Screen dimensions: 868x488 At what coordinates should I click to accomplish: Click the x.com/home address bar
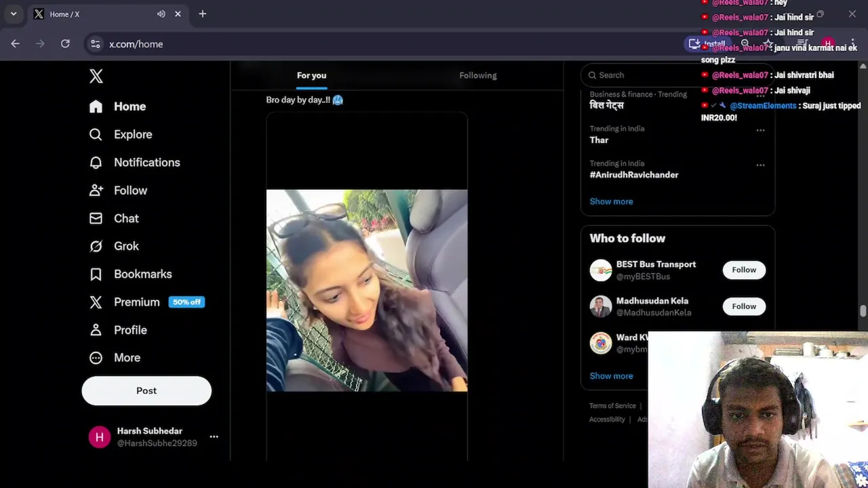(x=136, y=44)
